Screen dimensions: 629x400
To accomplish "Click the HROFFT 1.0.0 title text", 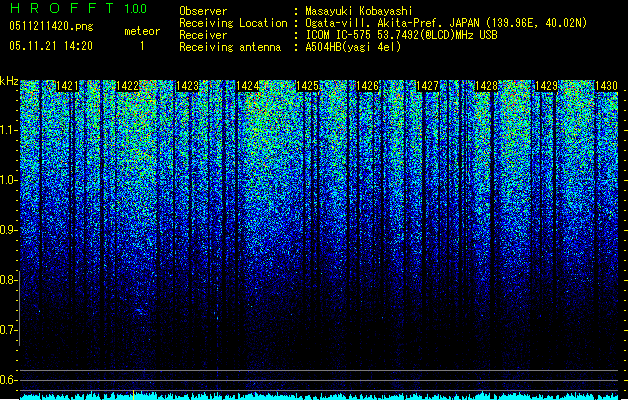I will 79,8.
